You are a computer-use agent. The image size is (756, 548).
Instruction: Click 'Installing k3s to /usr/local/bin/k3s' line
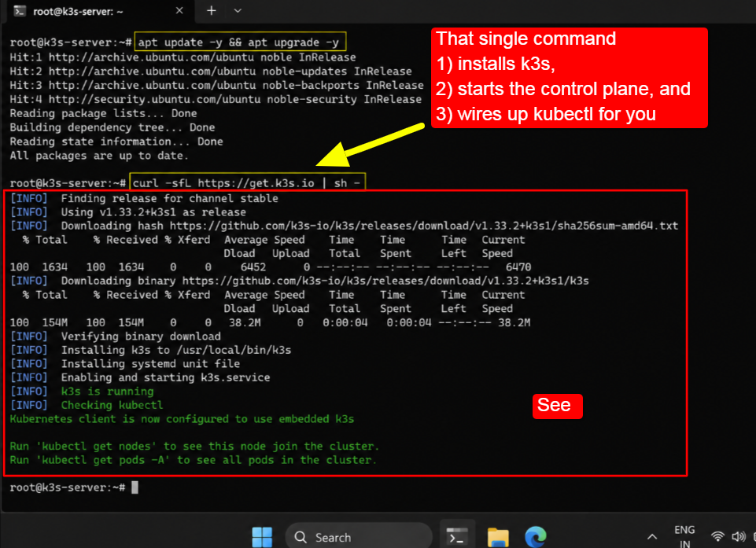(150, 350)
